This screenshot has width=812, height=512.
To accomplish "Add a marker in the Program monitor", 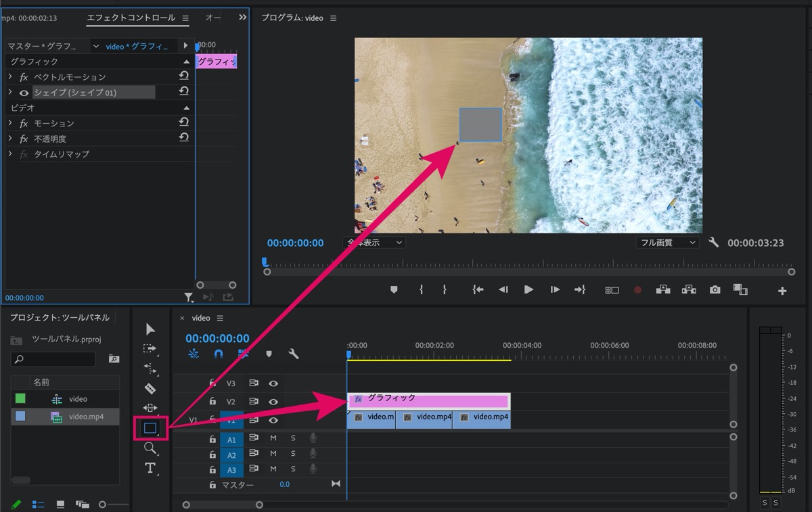I will [393, 289].
